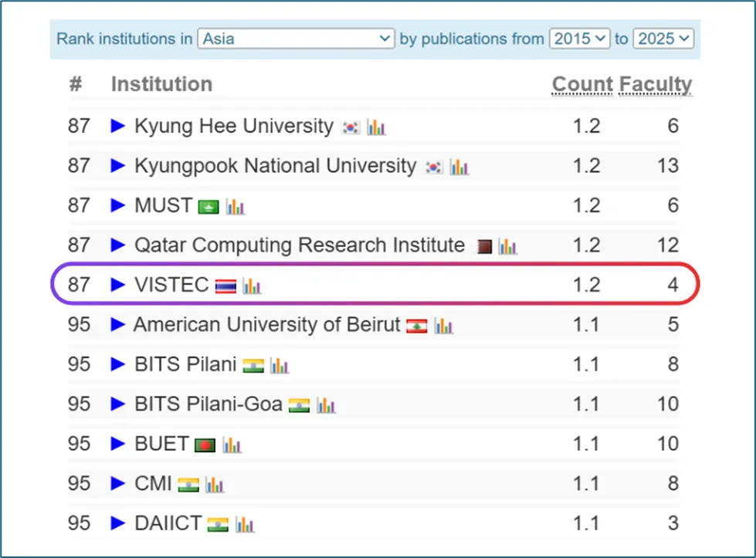Expand the Kyungpook National University row
The height and width of the screenshot is (558, 756).
point(117,166)
